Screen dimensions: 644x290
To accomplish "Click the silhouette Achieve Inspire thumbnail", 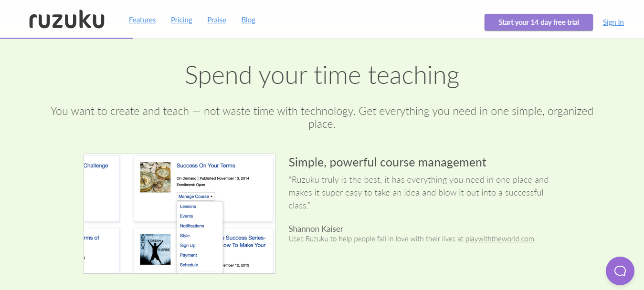I will pos(155,249).
